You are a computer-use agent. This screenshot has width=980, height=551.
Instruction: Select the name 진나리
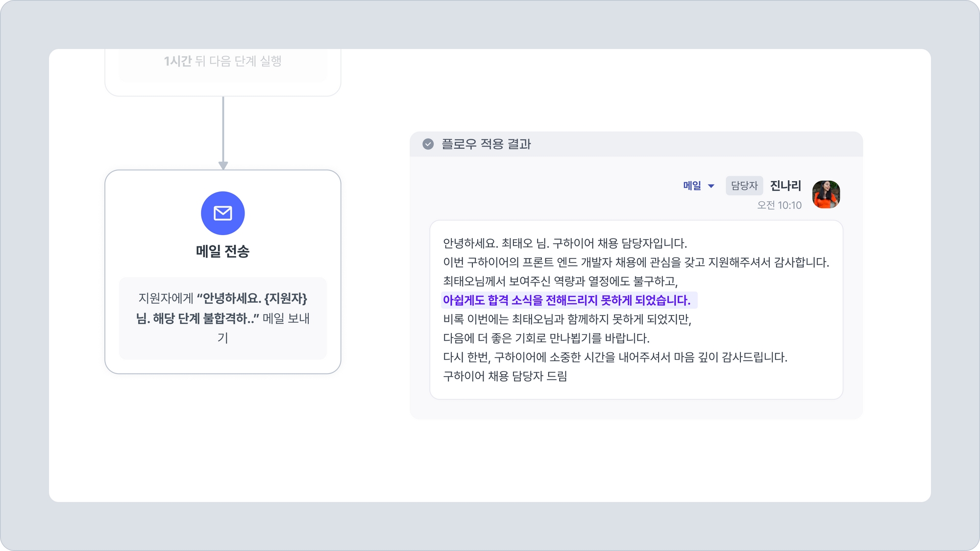[785, 186]
